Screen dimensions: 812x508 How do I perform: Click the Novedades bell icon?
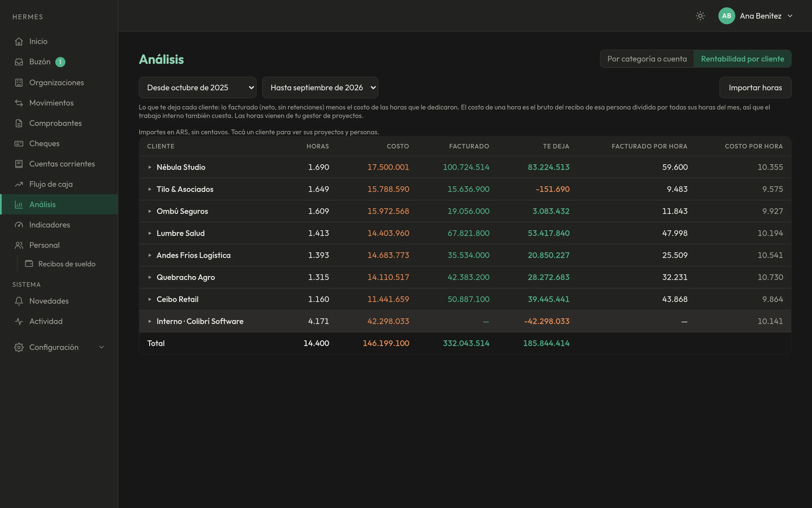click(19, 301)
